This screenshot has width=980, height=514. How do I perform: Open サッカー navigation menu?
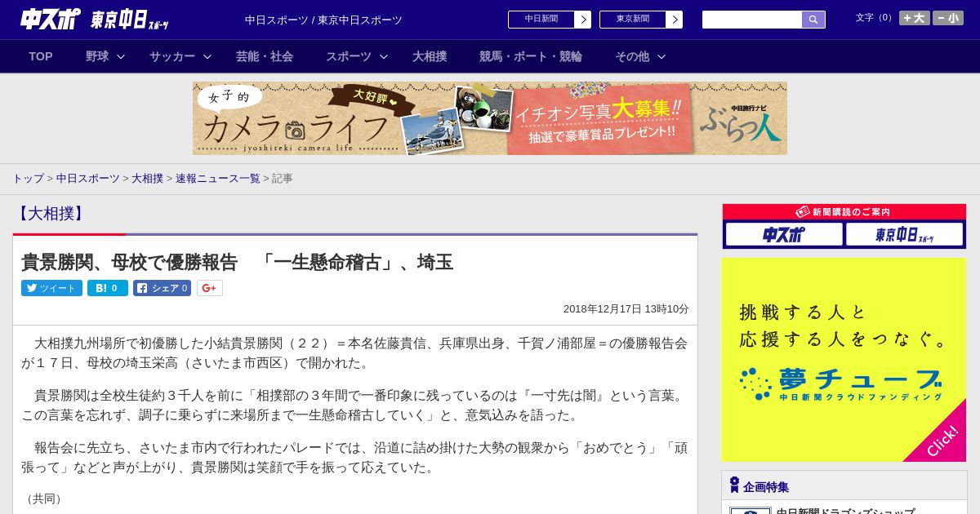tap(172, 56)
